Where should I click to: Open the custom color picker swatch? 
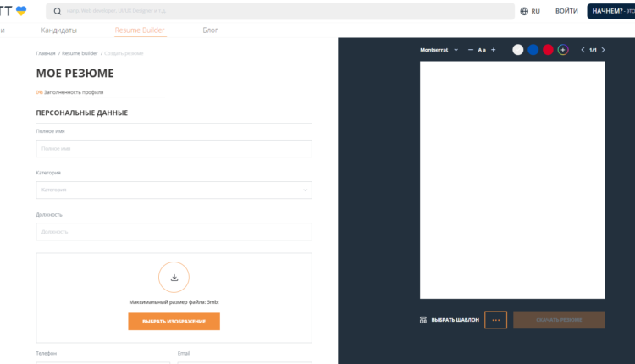563,50
